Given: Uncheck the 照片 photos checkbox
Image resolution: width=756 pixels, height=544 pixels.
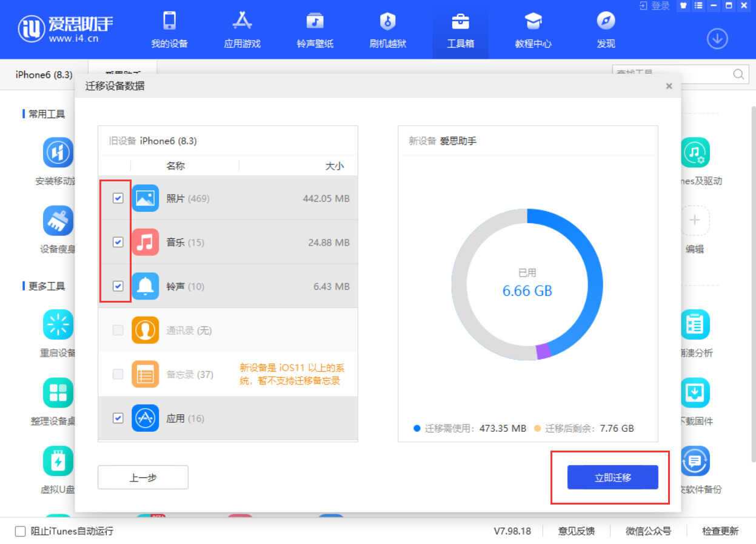Looking at the screenshot, I should 118,198.
